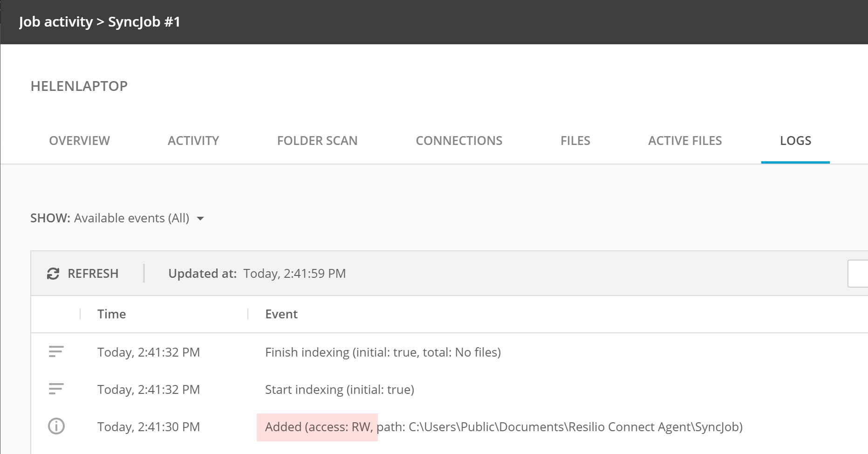Expand the dropdown arrow next to Available events

click(200, 219)
